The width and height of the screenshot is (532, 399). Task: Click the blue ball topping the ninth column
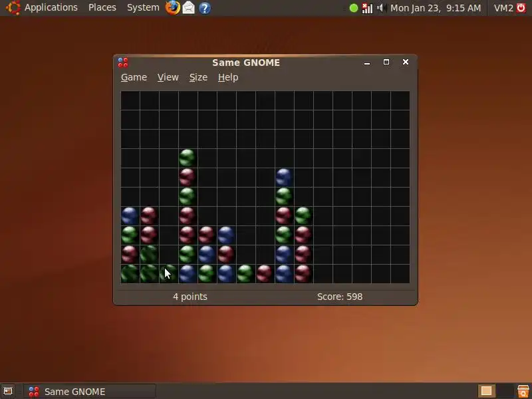tap(285, 177)
